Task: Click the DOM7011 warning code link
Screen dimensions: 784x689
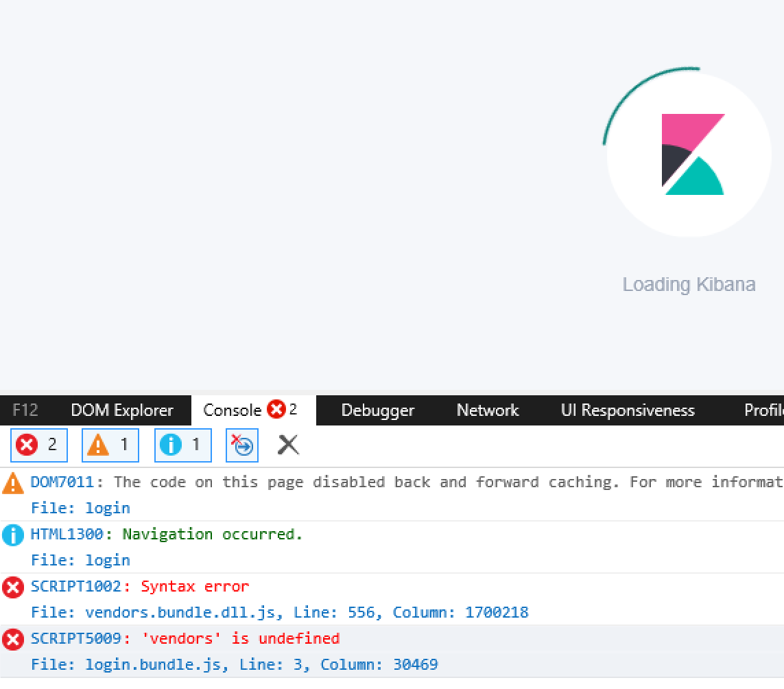Action: click(x=62, y=482)
